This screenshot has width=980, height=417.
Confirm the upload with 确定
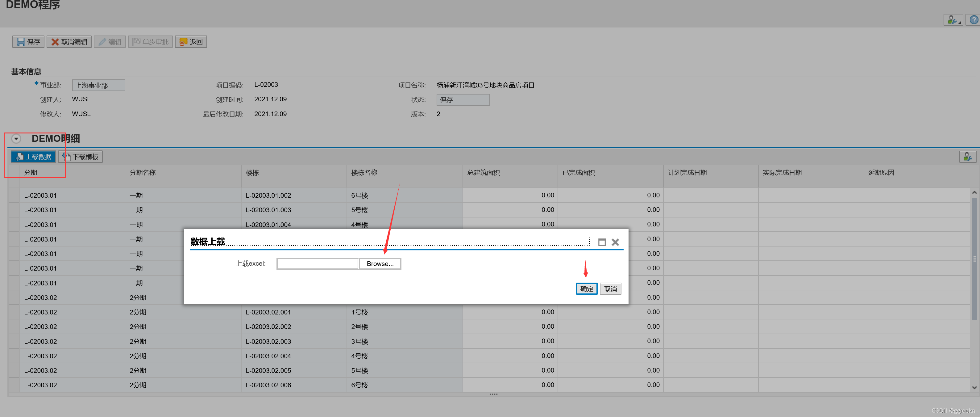pos(586,289)
